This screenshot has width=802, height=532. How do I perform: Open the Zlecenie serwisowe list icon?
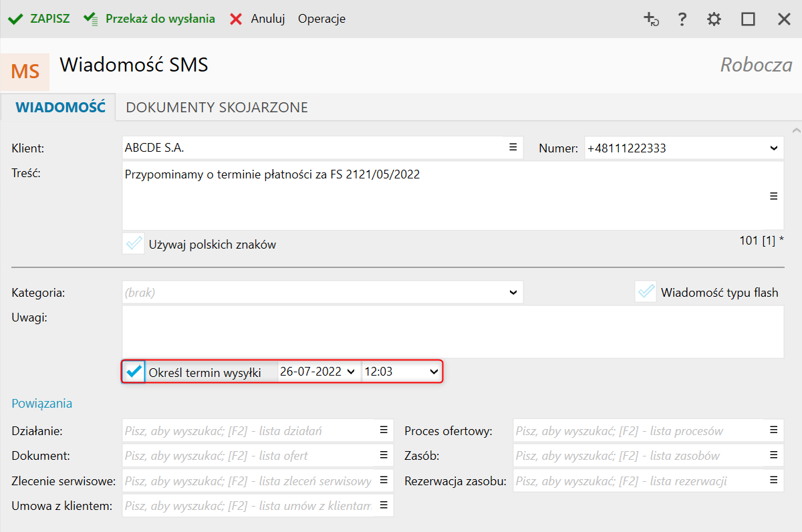(384, 479)
